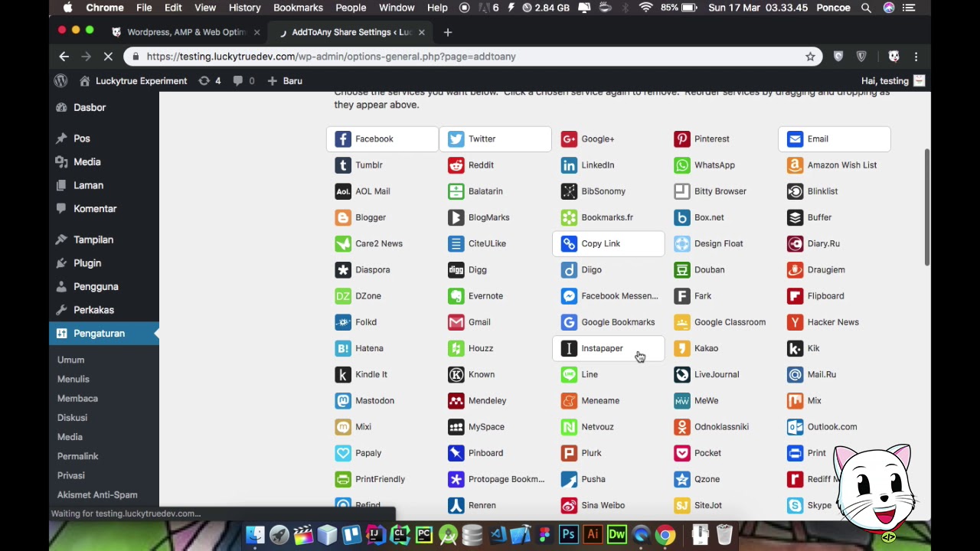This screenshot has height=551, width=980.
Task: Select the Twitter share service
Action: pos(495,139)
